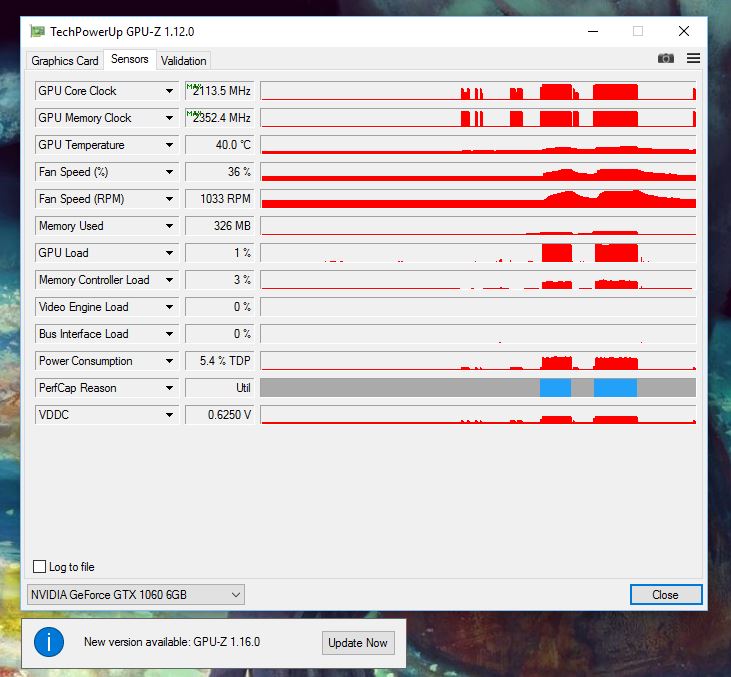Click the 326 MB memory used value

pos(220,226)
